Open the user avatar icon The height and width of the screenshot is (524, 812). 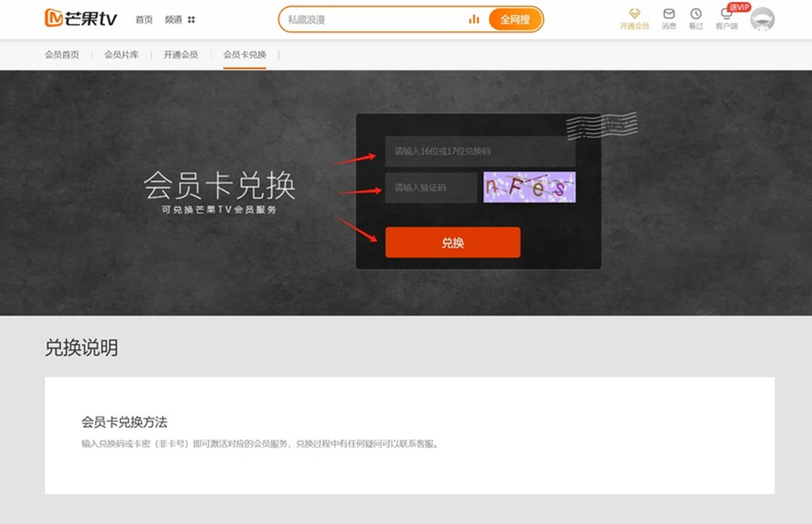[763, 18]
